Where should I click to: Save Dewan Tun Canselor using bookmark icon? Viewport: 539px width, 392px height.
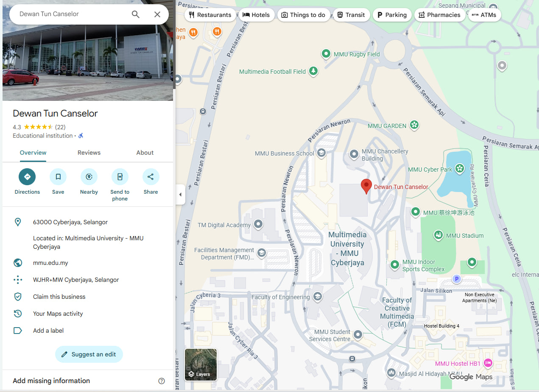58,177
